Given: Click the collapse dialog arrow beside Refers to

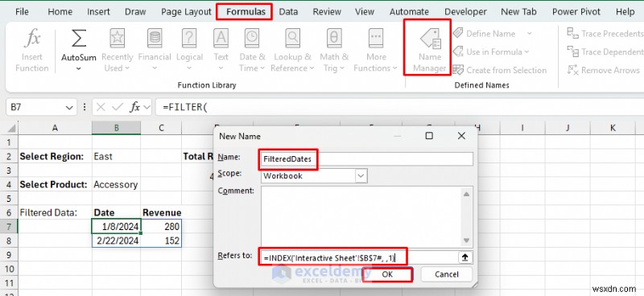Looking at the screenshot, I should point(465,258).
